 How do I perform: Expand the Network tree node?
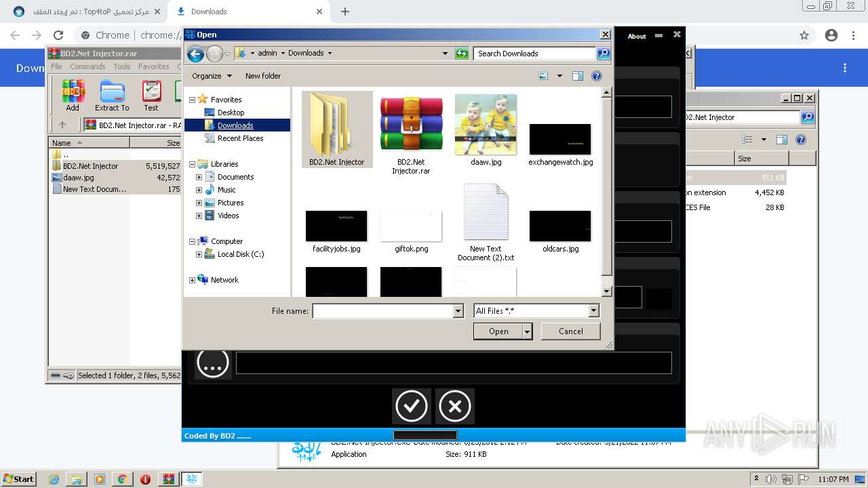(192, 280)
